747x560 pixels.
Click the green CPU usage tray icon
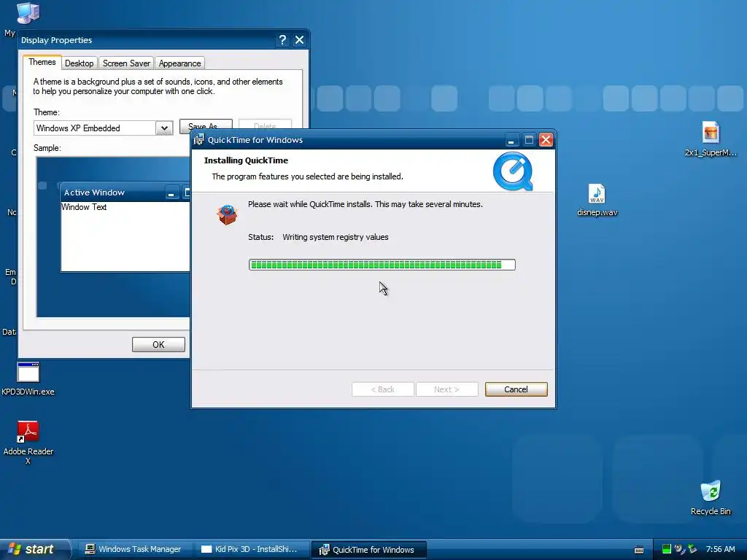tap(667, 549)
